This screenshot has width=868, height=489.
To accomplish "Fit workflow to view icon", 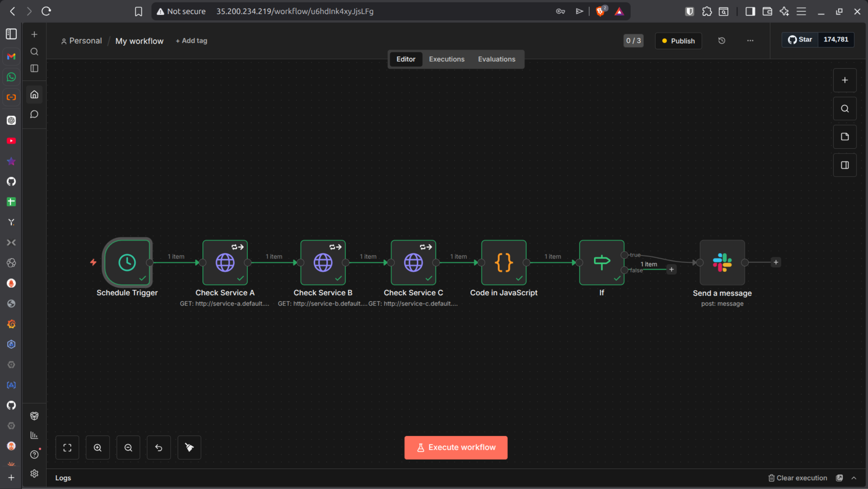I will [67, 447].
